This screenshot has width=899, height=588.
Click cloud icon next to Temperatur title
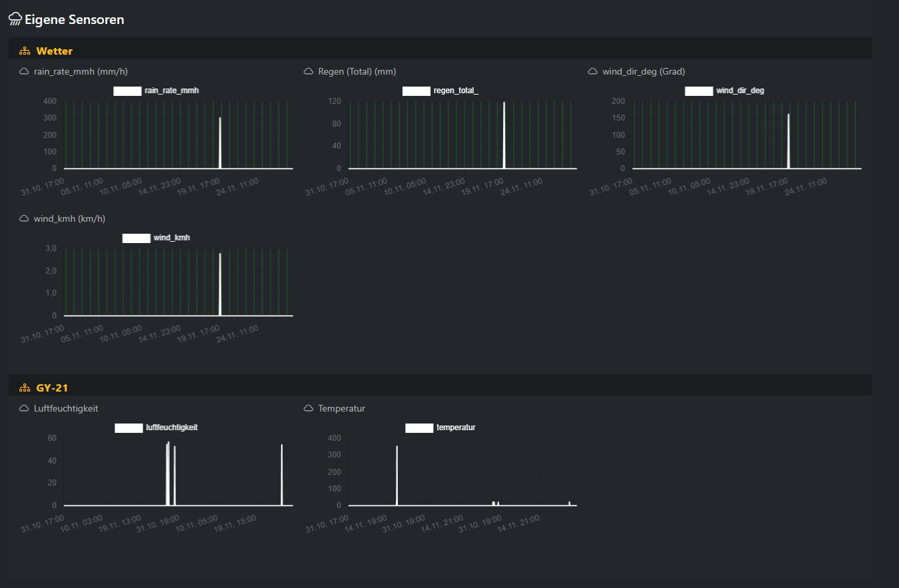point(309,408)
